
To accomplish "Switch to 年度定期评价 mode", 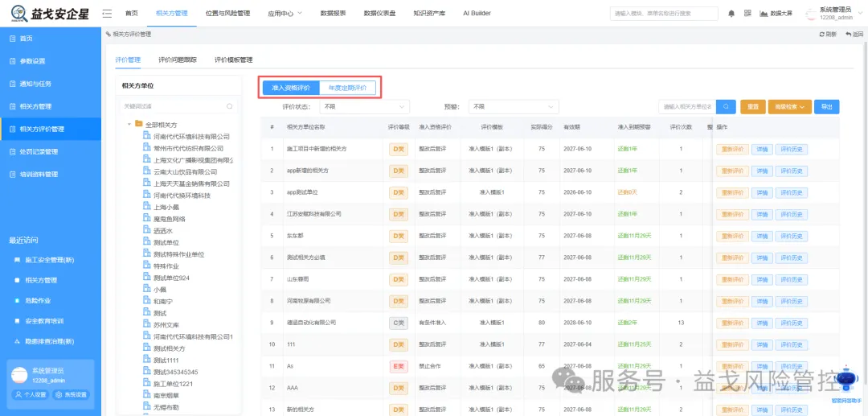I will (348, 88).
